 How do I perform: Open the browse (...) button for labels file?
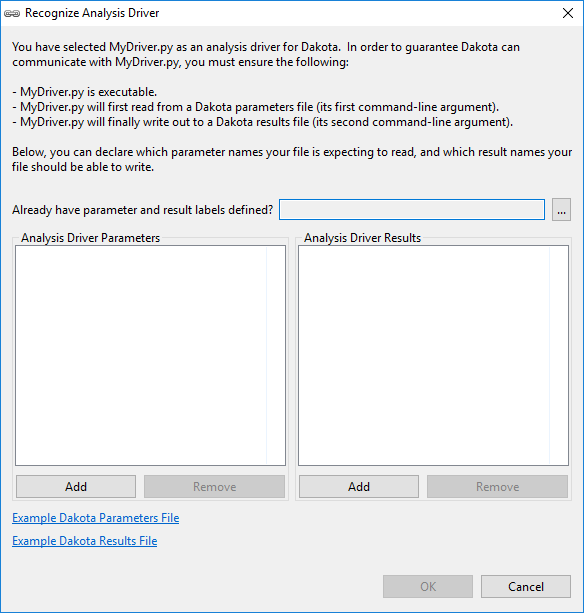[x=561, y=210]
